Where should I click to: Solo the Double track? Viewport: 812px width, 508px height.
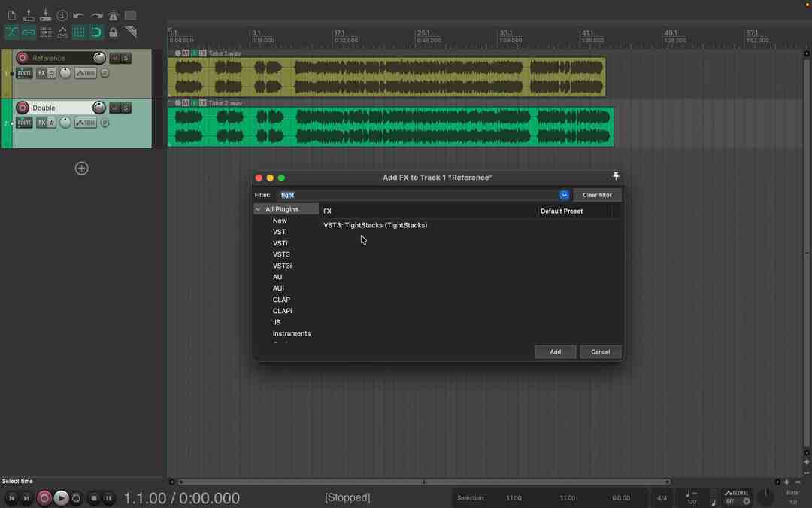point(126,108)
